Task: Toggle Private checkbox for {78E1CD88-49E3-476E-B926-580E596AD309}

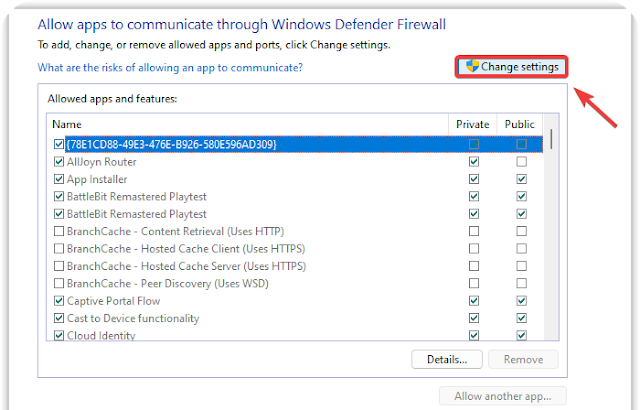Action: (x=474, y=144)
